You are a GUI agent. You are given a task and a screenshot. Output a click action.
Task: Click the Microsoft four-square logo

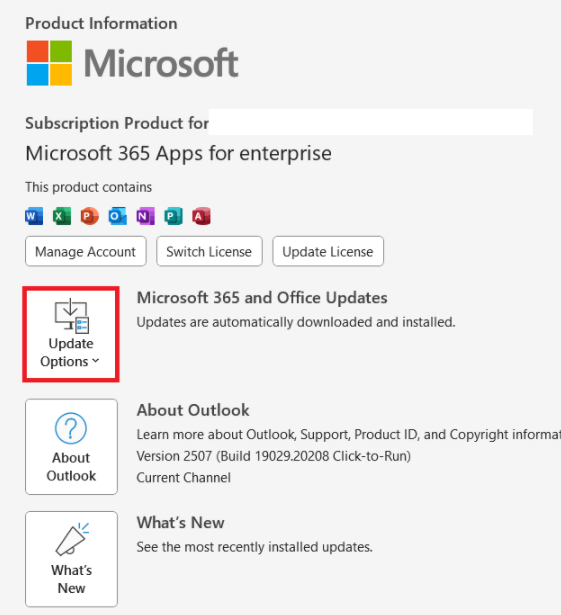(49, 63)
